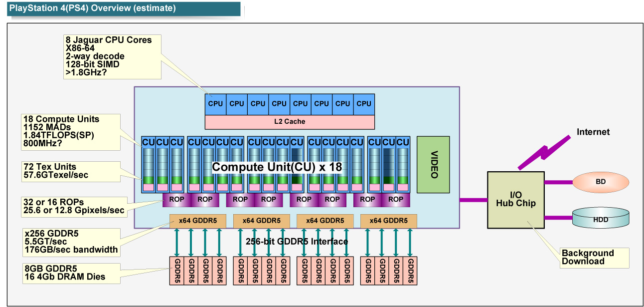Click the 256-bit GDDR5 Interface label
Screen dimensions: 644x307
point(297,242)
